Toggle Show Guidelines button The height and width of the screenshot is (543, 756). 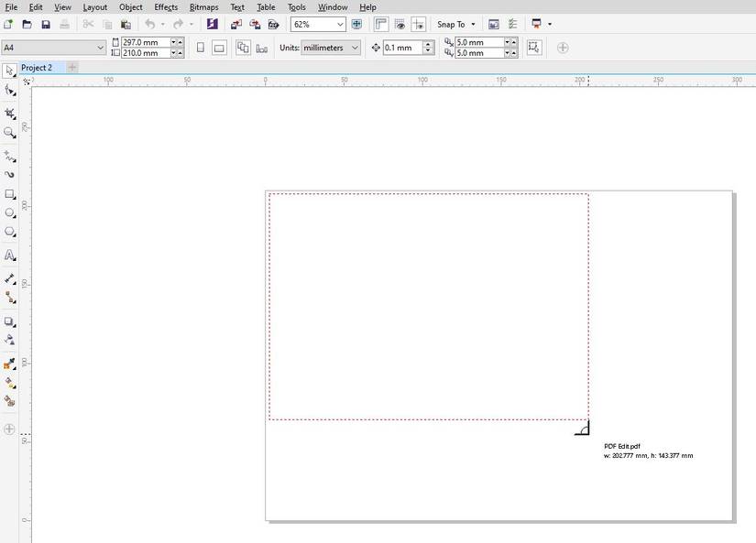coord(419,24)
